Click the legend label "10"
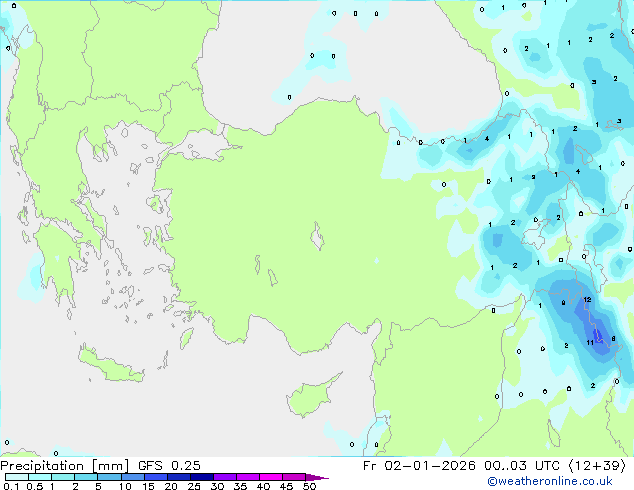634x490 pixels. click(125, 486)
